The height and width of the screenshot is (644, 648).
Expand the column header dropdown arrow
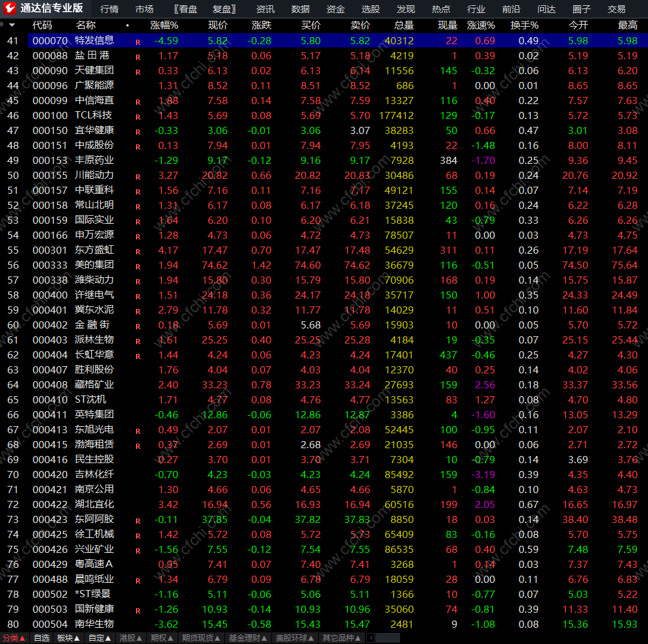click(x=12, y=25)
